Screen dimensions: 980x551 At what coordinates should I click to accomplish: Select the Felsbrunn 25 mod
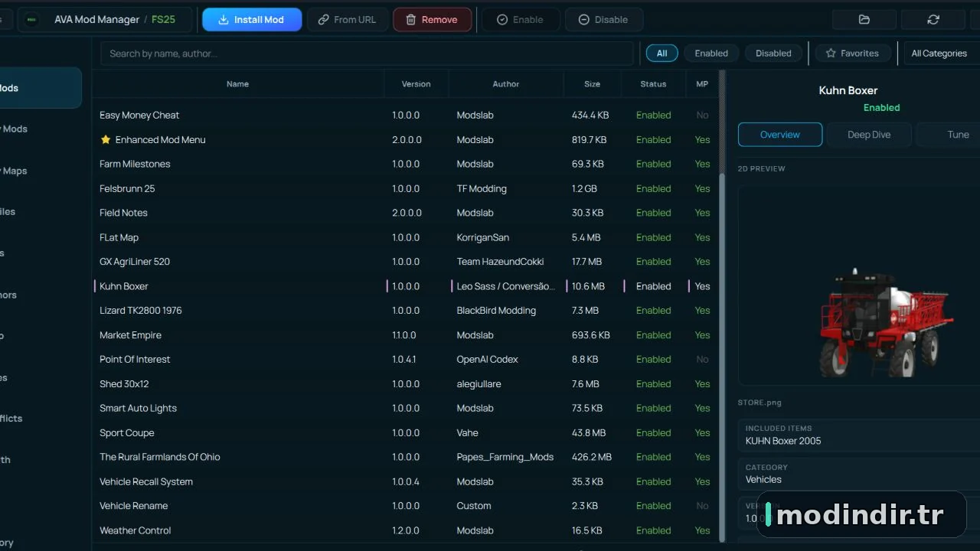[x=127, y=188]
